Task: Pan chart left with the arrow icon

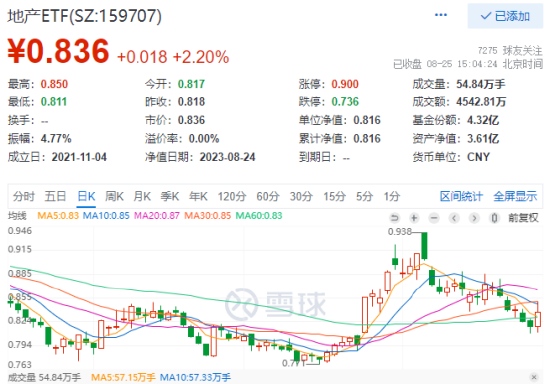Action: [x=454, y=218]
